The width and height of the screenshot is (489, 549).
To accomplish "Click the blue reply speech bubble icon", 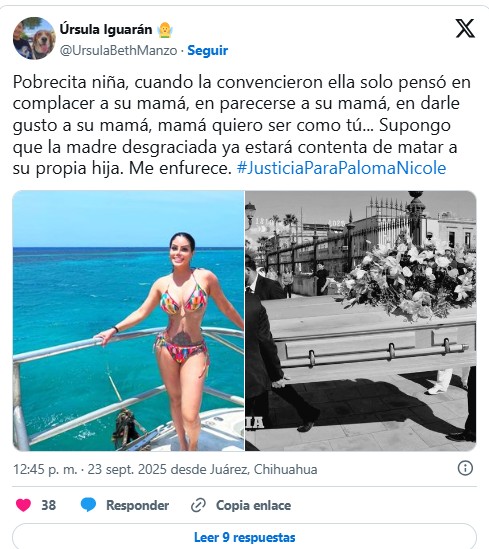I will [88, 505].
